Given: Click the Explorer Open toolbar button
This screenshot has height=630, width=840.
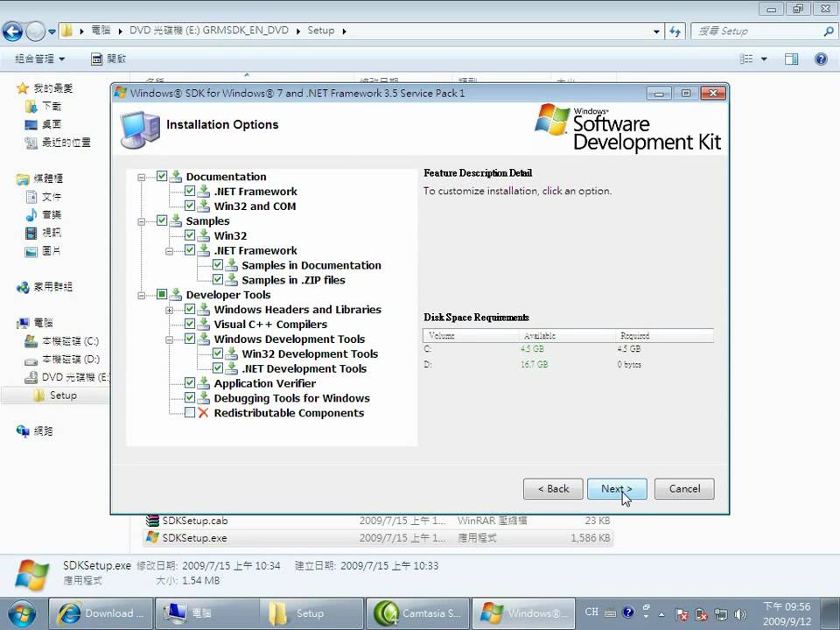Looking at the screenshot, I should point(108,59).
